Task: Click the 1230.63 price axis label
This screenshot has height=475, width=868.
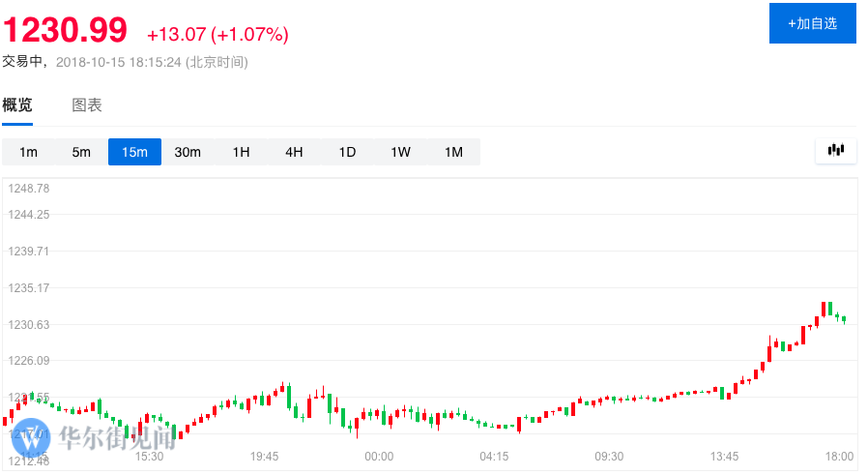Action: (x=29, y=325)
